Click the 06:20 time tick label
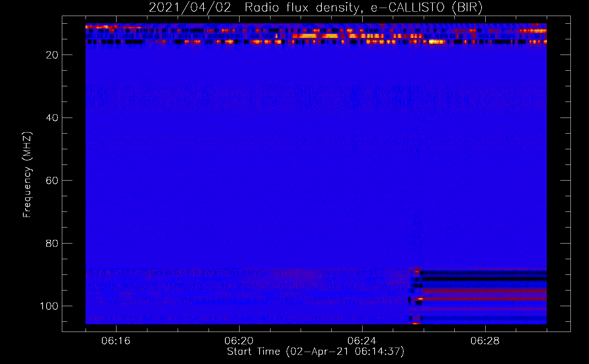 click(x=239, y=341)
